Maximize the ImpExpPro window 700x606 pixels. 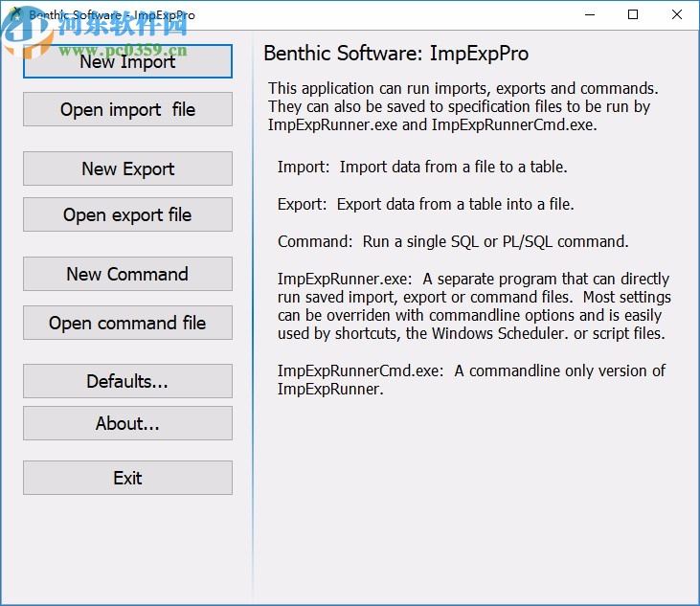tap(633, 14)
